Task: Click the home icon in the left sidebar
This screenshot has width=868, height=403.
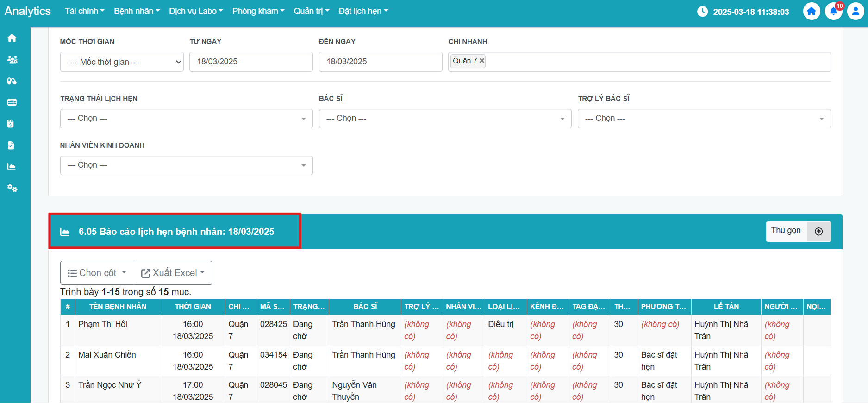Action: pyautogui.click(x=12, y=38)
